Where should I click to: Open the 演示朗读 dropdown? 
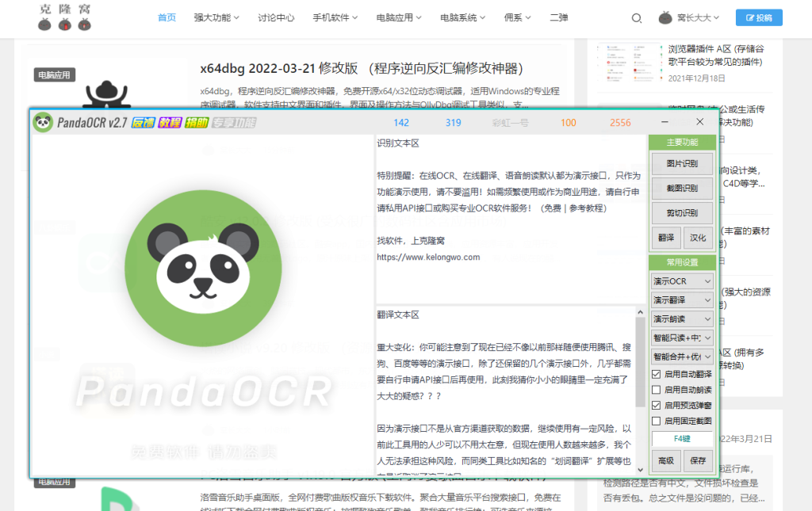682,318
